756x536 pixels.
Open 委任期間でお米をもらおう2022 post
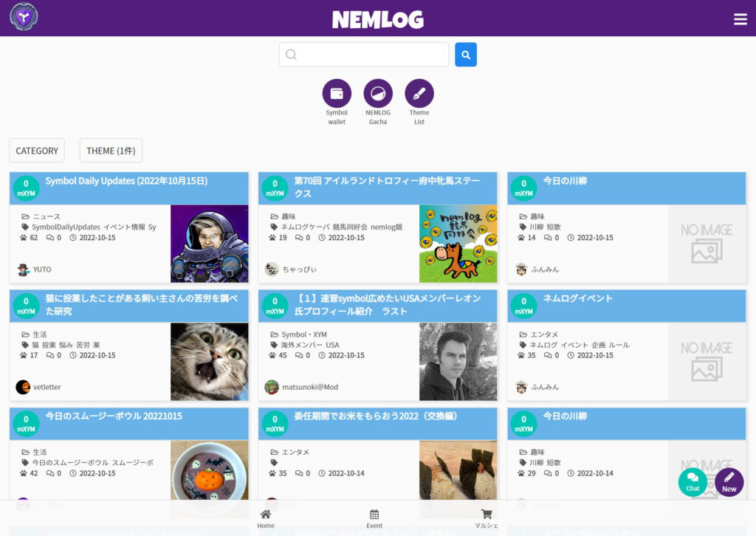tap(376, 416)
